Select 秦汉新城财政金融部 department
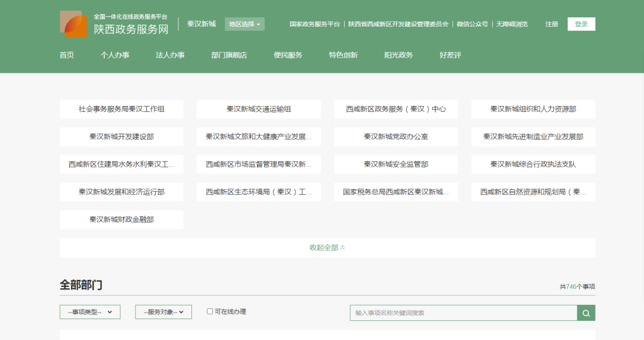This screenshot has height=340, width=644. click(122, 219)
